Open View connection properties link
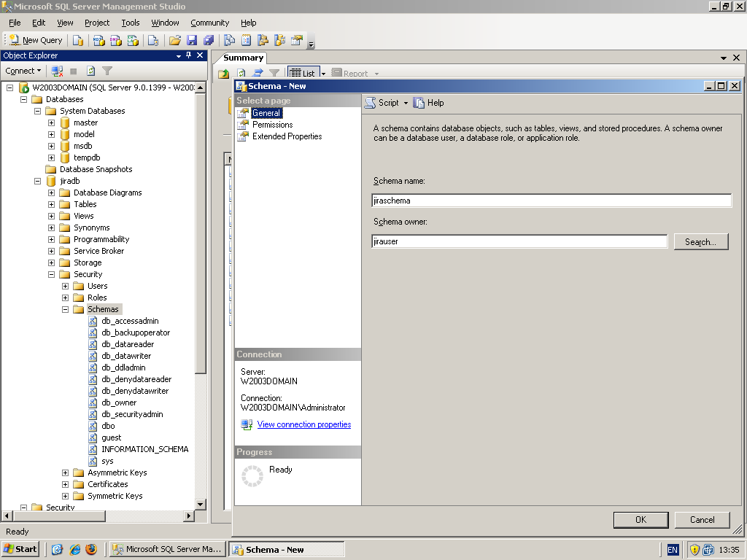Viewport: 747px width, 560px height. [304, 424]
